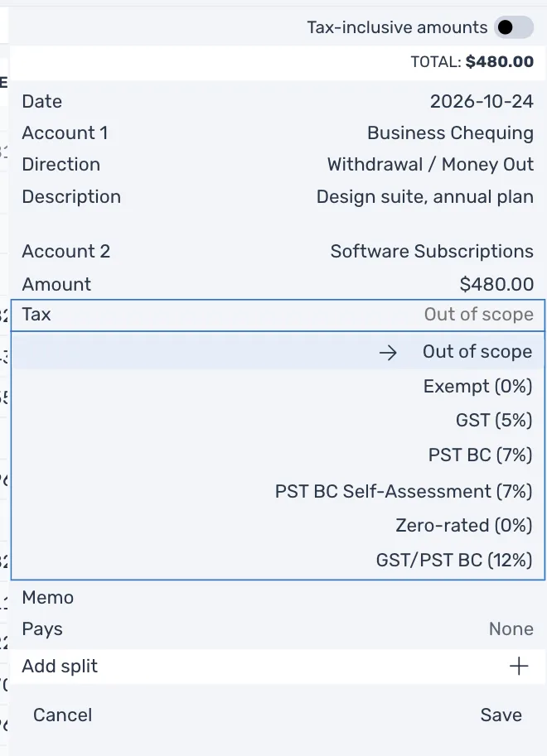Screen dimensions: 547x756
Task: Edit the $480.00 amount field
Action: (496, 285)
